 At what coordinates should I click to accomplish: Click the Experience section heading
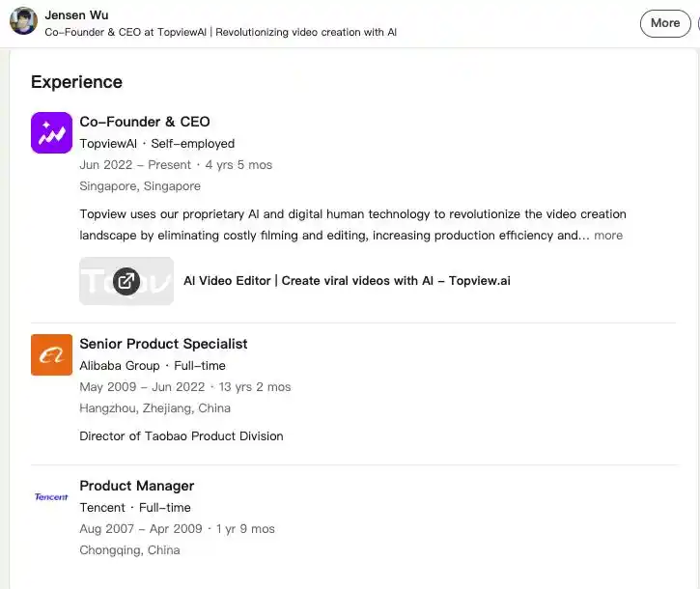[x=76, y=82]
